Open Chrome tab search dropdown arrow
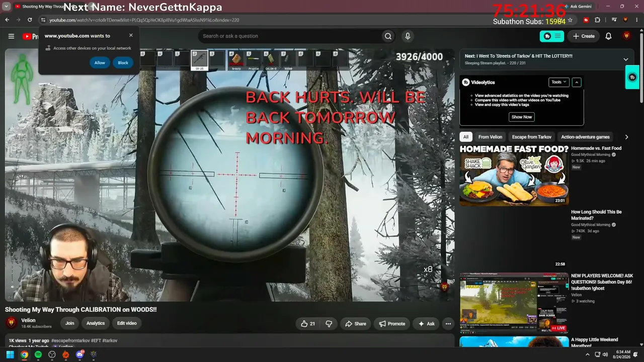Image resolution: width=644 pixels, height=362 pixels. tap(7, 7)
